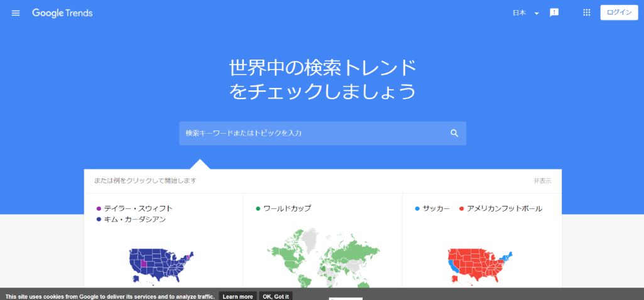The width and height of the screenshot is (644, 300).
Task: Click the red dot beside アメリカンフットボール
Action: [x=461, y=209]
